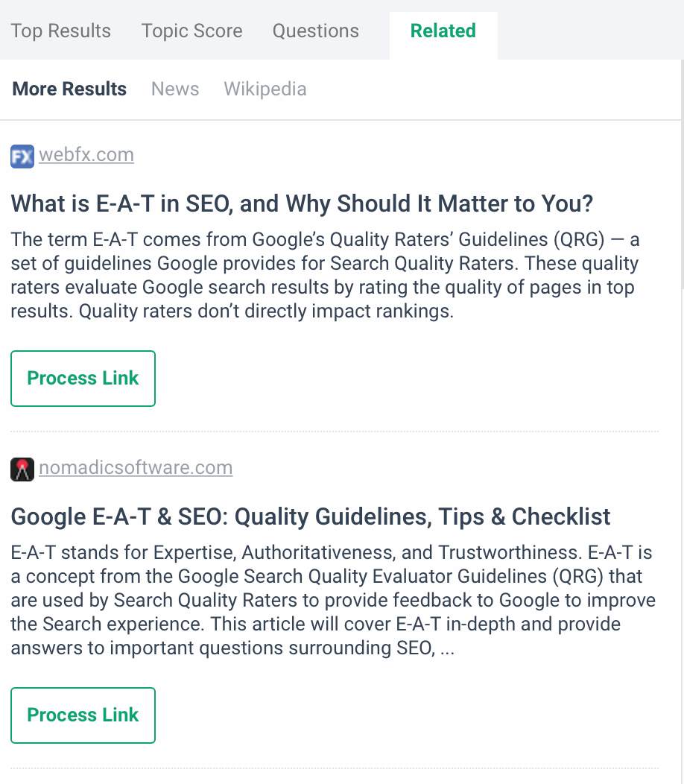Image resolution: width=684 pixels, height=784 pixels.
Task: Open the Topic Score tab
Action: (191, 31)
